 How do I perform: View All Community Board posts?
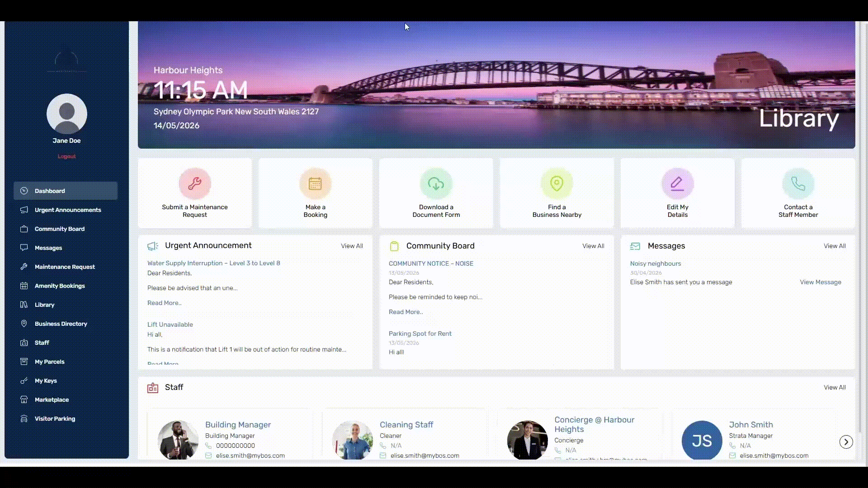pos(593,246)
